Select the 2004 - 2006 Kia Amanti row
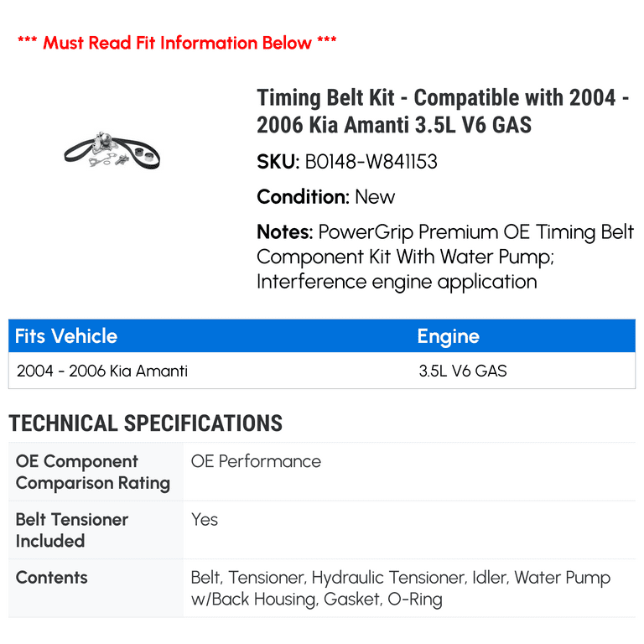This screenshot has width=644, height=644. point(322,371)
